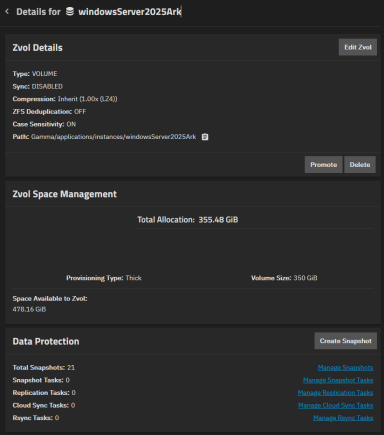This screenshot has width=384, height=435.
Task: Click Cloud Sync Tasks: 0 text
Action: coord(44,406)
